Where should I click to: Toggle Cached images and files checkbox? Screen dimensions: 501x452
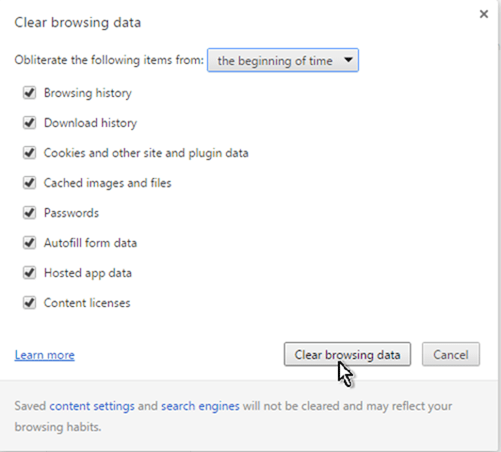click(29, 183)
